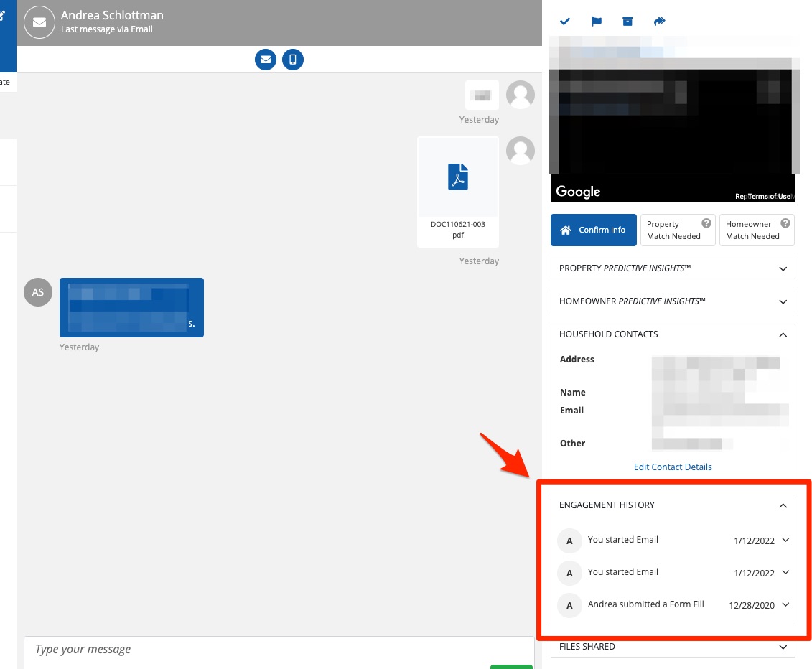Expand the Files Shared section
Image resolution: width=812 pixels, height=669 pixels.
[783, 647]
